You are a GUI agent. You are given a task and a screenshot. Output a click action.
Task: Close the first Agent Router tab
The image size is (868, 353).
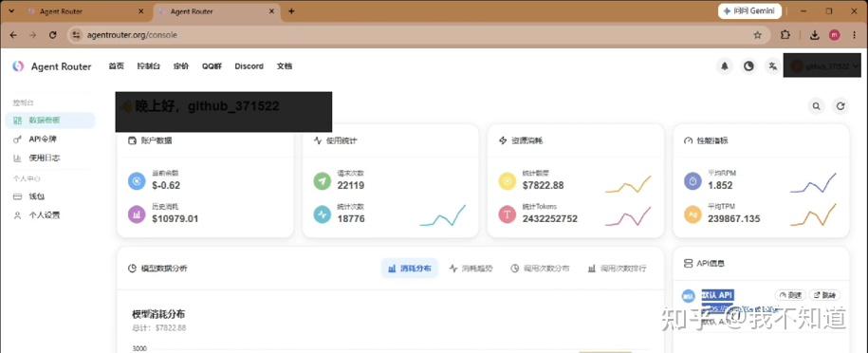tap(141, 11)
